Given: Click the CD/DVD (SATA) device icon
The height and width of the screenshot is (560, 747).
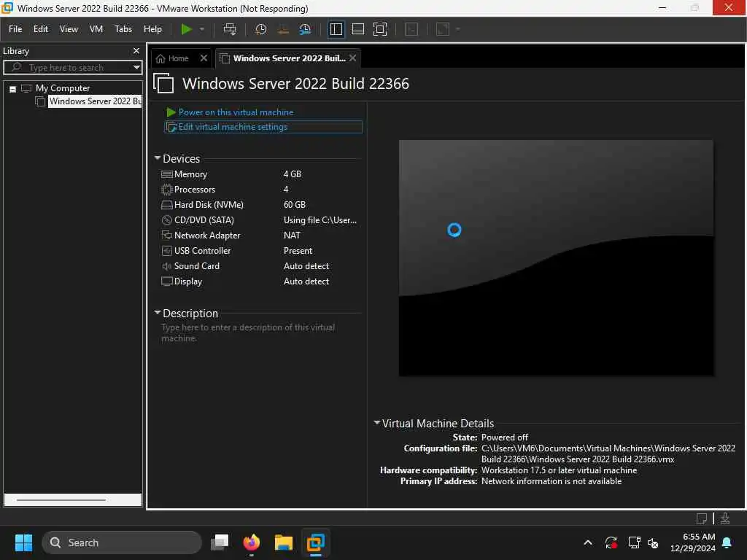Looking at the screenshot, I should 167,220.
